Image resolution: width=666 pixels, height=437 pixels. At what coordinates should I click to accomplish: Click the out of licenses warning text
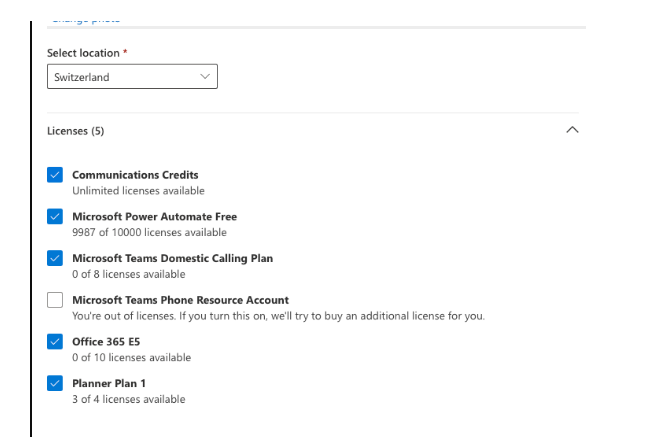[278, 316]
